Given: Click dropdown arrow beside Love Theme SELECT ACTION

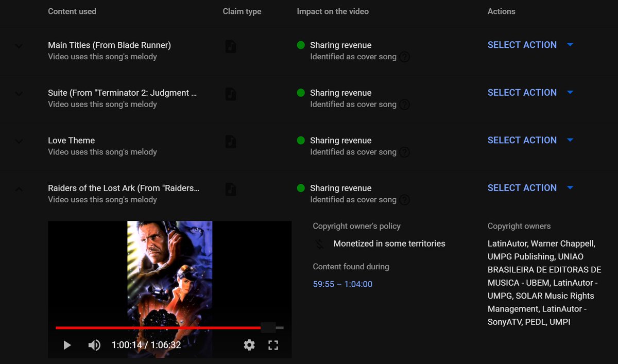Looking at the screenshot, I should pos(570,140).
